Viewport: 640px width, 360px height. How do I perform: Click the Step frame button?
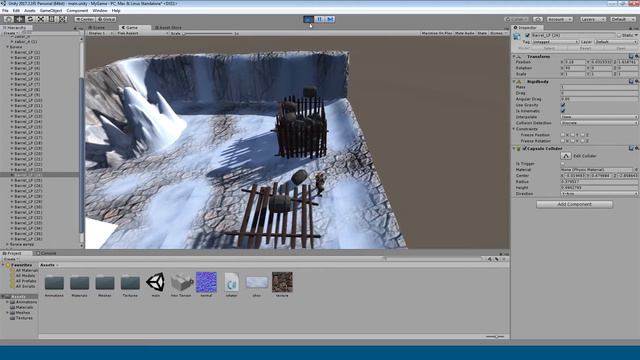(330, 19)
